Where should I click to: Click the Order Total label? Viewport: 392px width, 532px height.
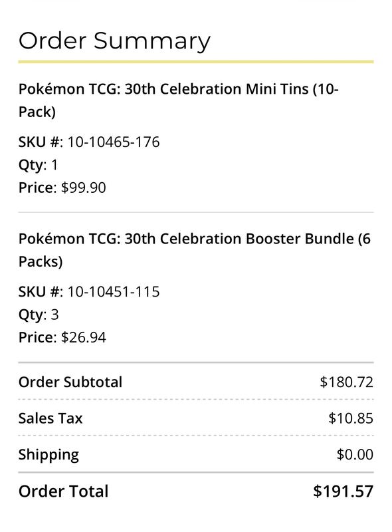coord(63,491)
